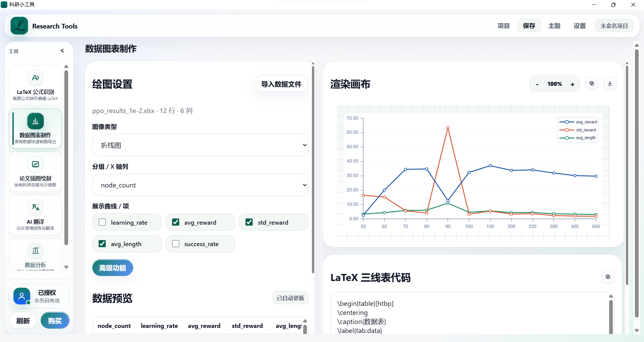Zoom out the canvas with minus

coord(537,84)
